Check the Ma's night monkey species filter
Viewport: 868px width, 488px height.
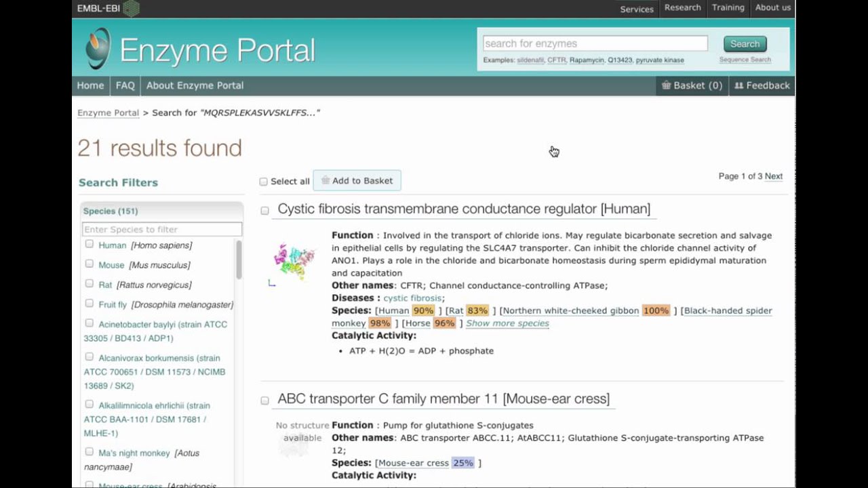tap(89, 451)
